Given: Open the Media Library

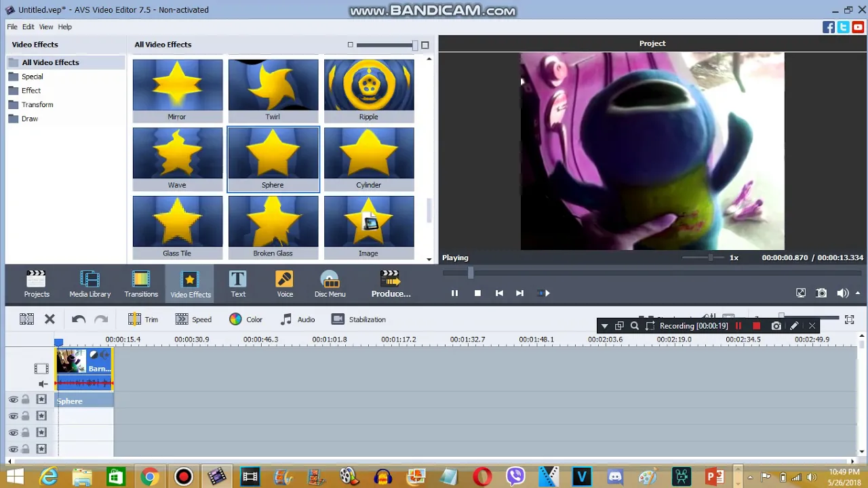Looking at the screenshot, I should [x=90, y=284].
